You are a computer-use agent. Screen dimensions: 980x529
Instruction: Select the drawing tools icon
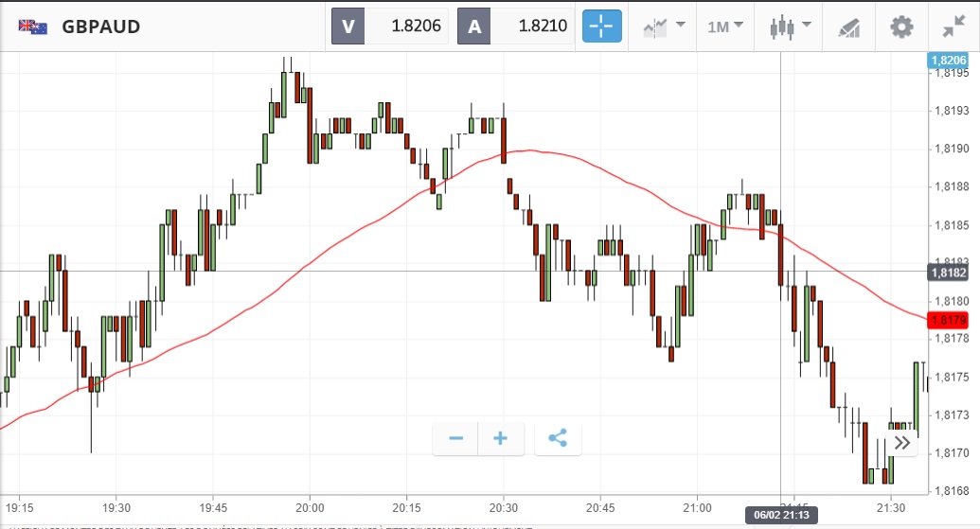[x=848, y=26]
